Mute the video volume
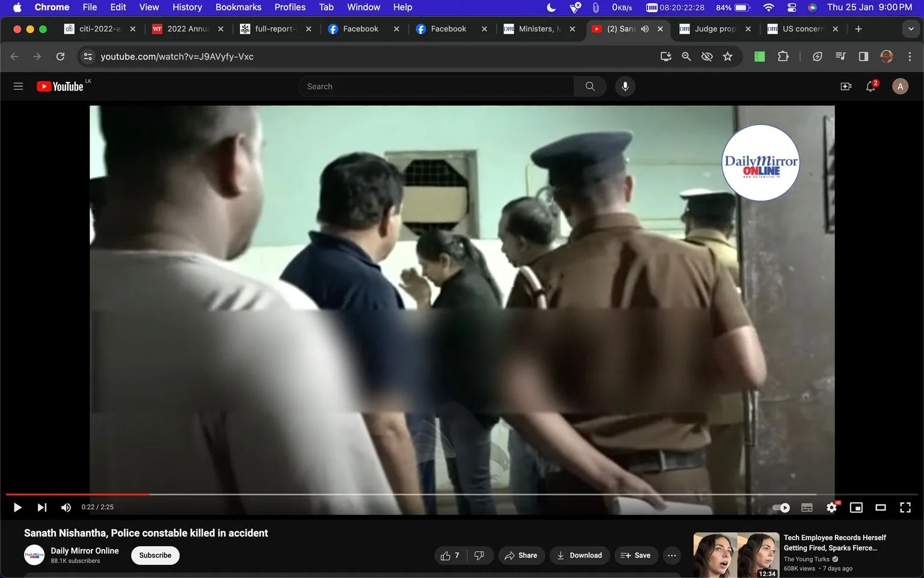924x578 pixels. click(66, 508)
